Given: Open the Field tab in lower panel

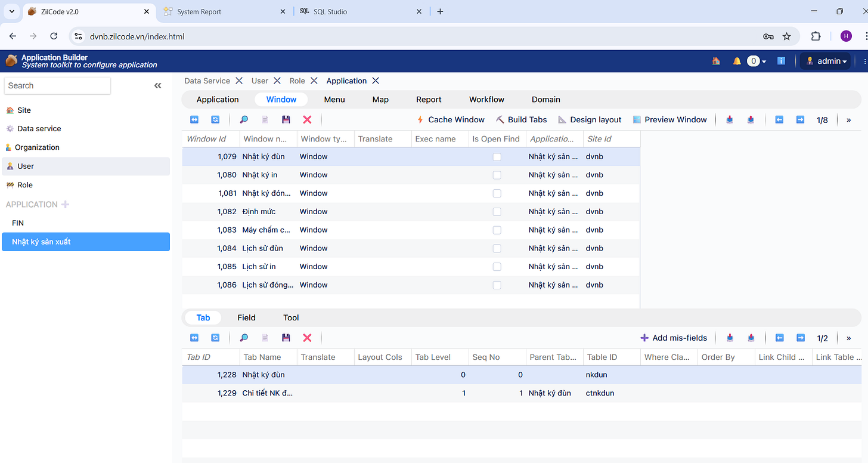Looking at the screenshot, I should tap(246, 317).
